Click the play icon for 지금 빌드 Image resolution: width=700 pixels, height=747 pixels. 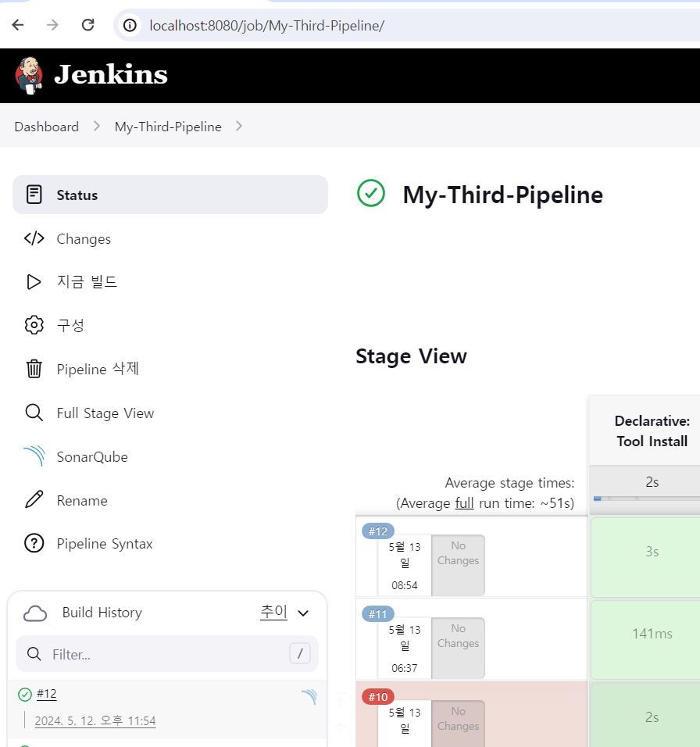click(x=34, y=282)
